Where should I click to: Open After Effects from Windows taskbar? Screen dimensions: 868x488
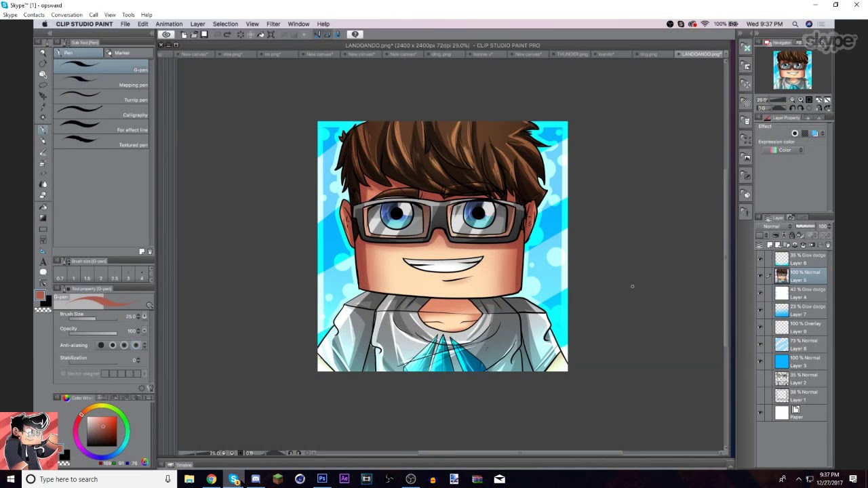tap(344, 479)
